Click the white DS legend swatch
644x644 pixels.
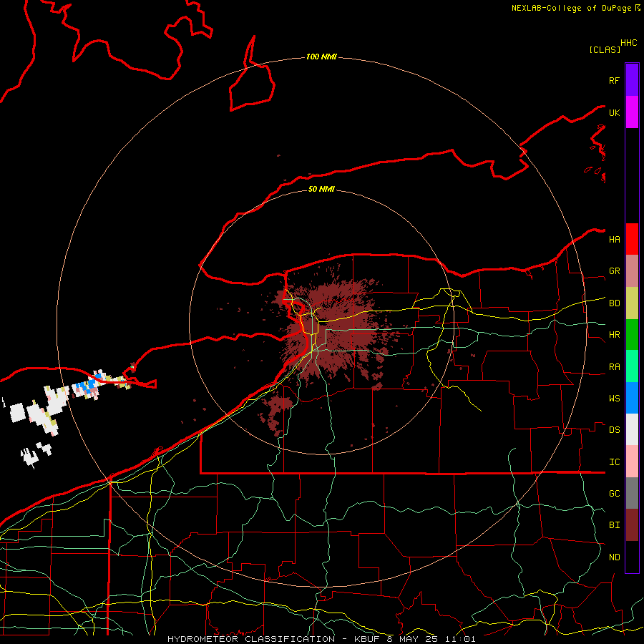(632, 429)
